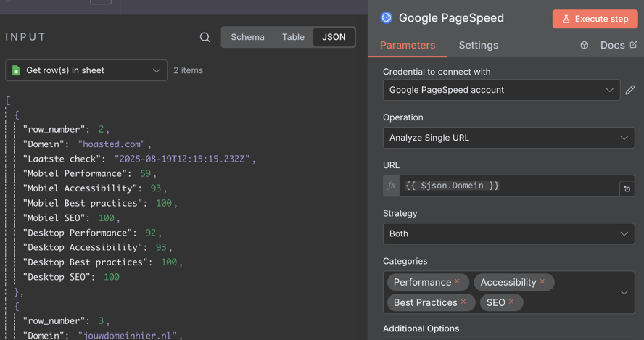
Task: Click the Best Practices category chip
Action: tap(432, 302)
